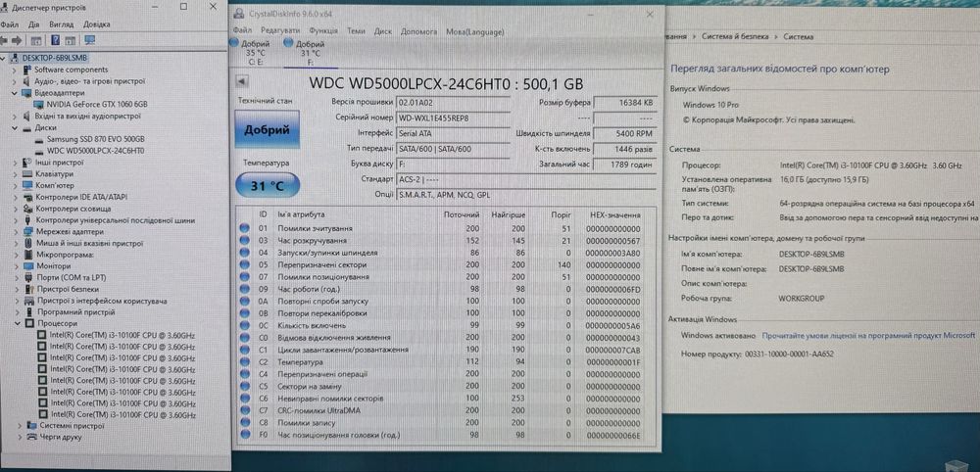Click the 31 °C temperature button
The image size is (980, 472).
(x=268, y=185)
